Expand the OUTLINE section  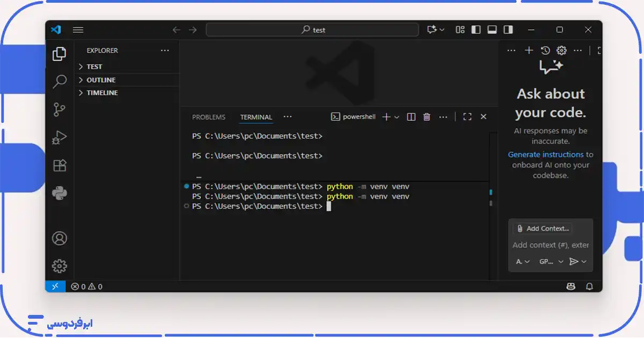point(101,80)
